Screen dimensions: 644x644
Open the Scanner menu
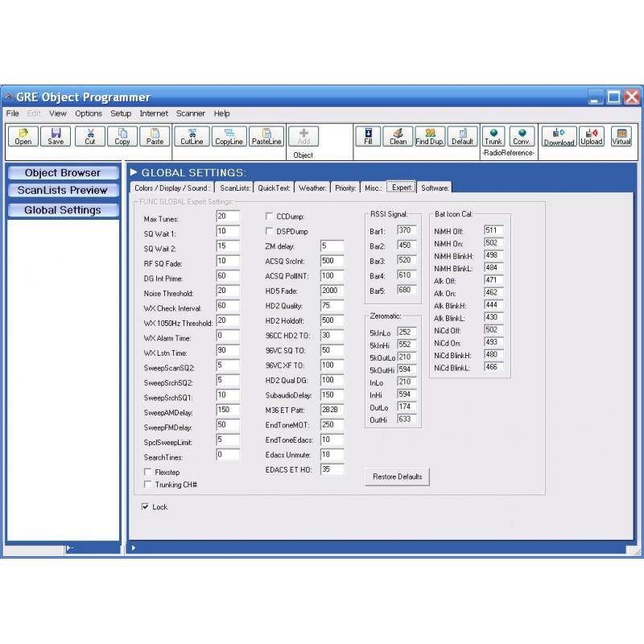tap(190, 114)
